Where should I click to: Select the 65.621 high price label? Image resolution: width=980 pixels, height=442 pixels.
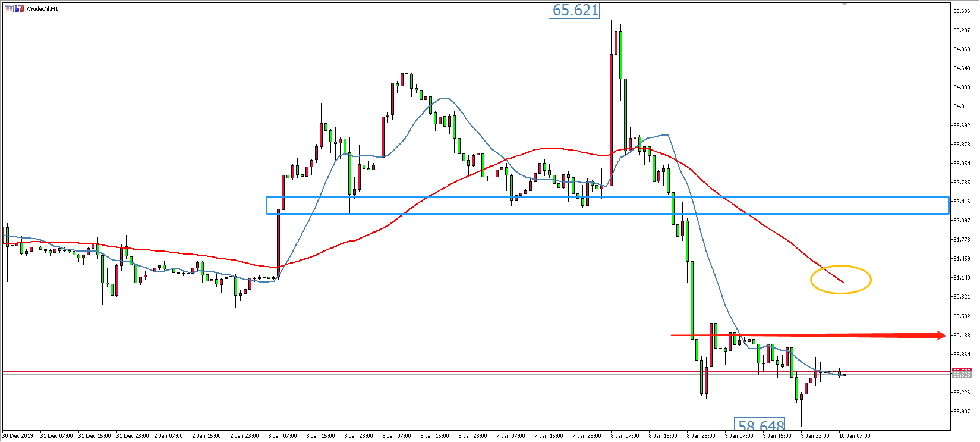pyautogui.click(x=575, y=10)
